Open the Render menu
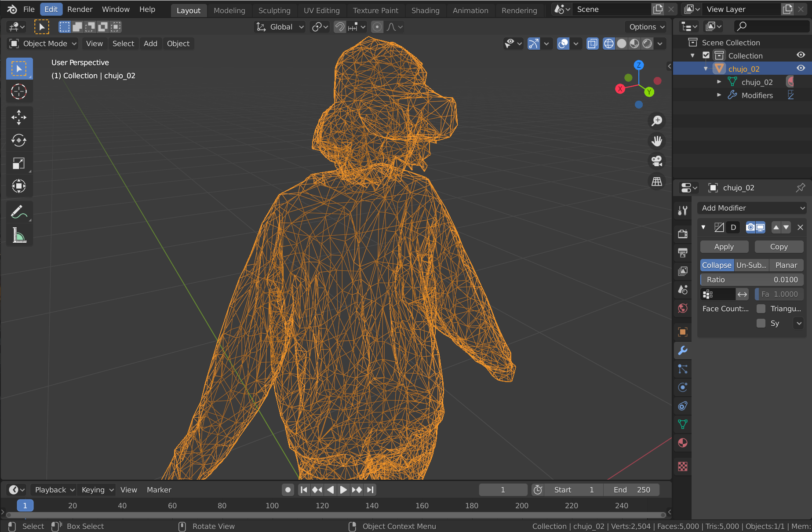Image resolution: width=812 pixels, height=532 pixels. pos(80,9)
